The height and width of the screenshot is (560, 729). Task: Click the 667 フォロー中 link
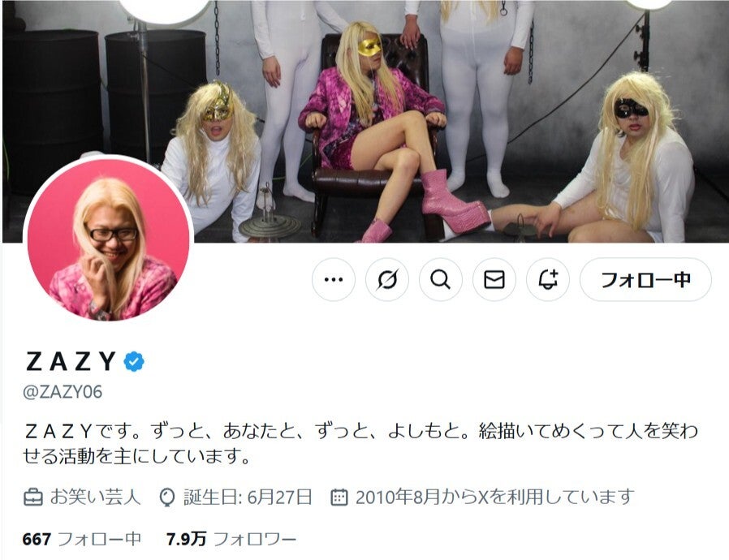coord(82,539)
